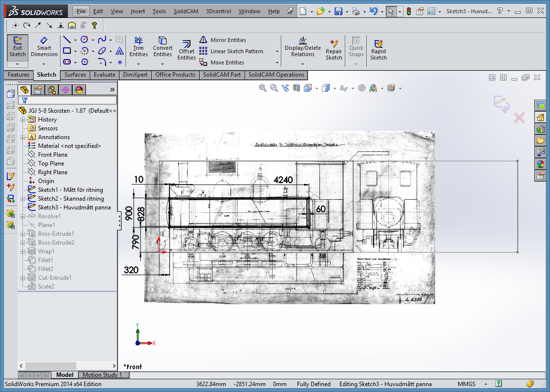Select Sketch3 - Huvudmått panna
Screen dimensions: 550x392
click(74, 207)
